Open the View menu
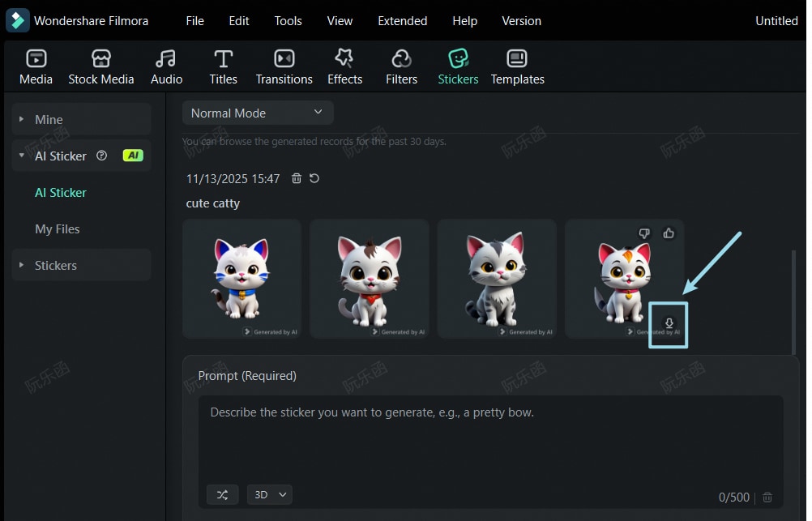 tap(340, 21)
